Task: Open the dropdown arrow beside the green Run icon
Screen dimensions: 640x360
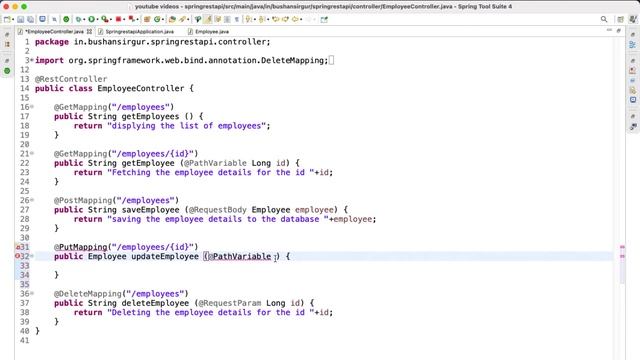Action: point(98,19)
